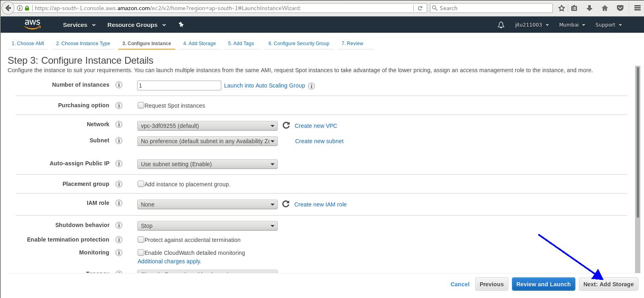Open step 6 Configure Security Group

click(299, 44)
